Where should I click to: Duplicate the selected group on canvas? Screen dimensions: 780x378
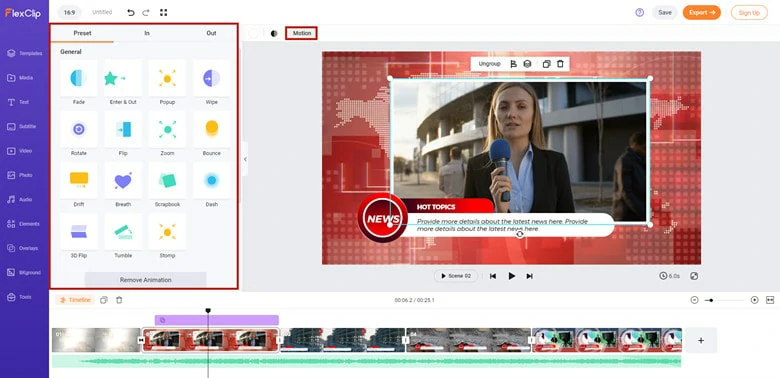coord(546,64)
